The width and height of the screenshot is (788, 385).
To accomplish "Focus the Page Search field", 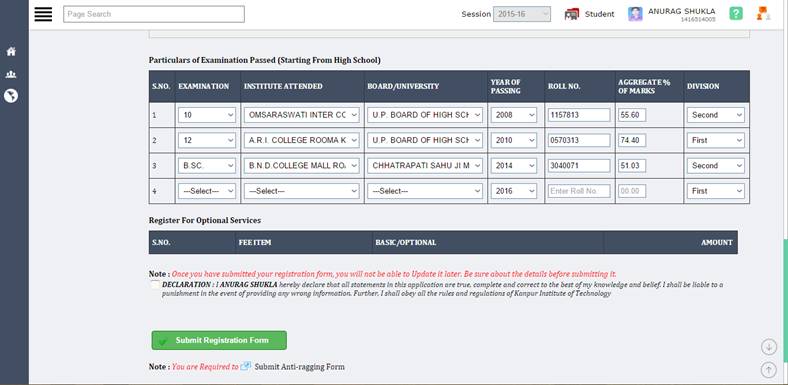I will click(154, 14).
